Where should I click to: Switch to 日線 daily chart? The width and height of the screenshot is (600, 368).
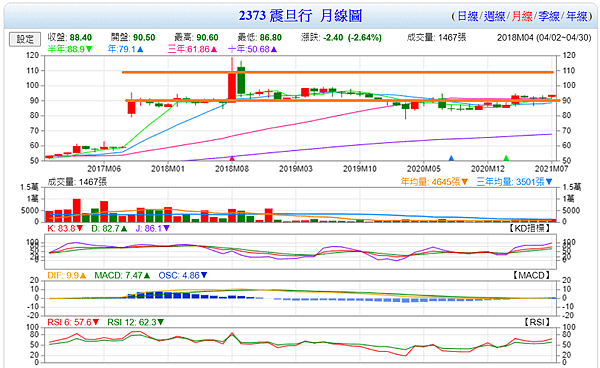pyautogui.click(x=468, y=16)
